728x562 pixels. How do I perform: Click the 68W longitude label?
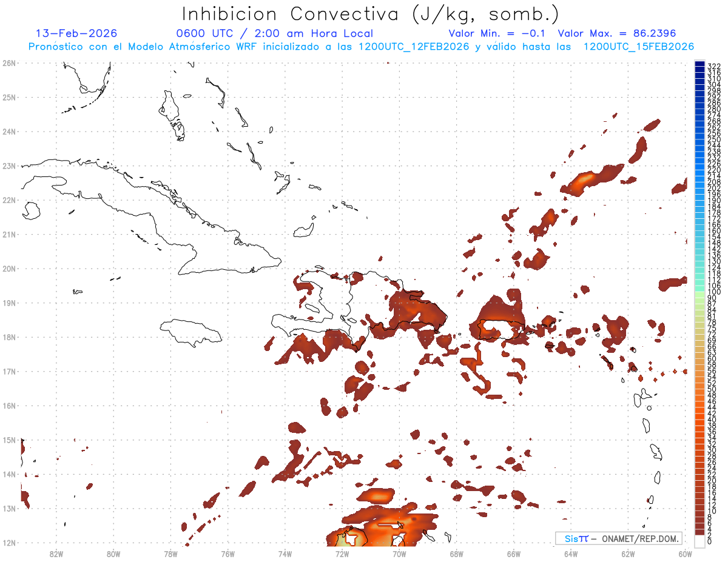point(457,554)
